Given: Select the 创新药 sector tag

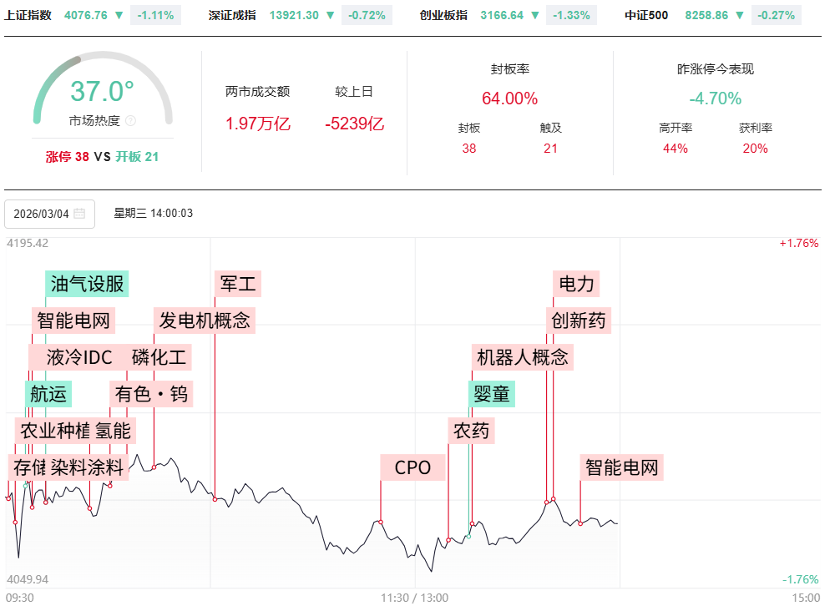Looking at the screenshot, I should coord(579,320).
